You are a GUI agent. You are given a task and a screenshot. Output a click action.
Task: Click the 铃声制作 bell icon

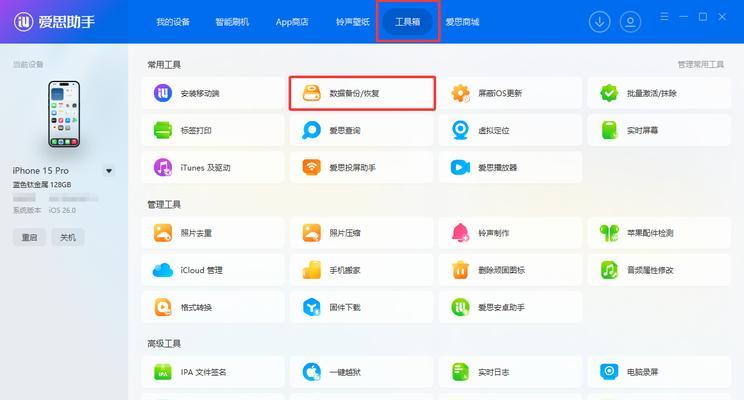[460, 233]
